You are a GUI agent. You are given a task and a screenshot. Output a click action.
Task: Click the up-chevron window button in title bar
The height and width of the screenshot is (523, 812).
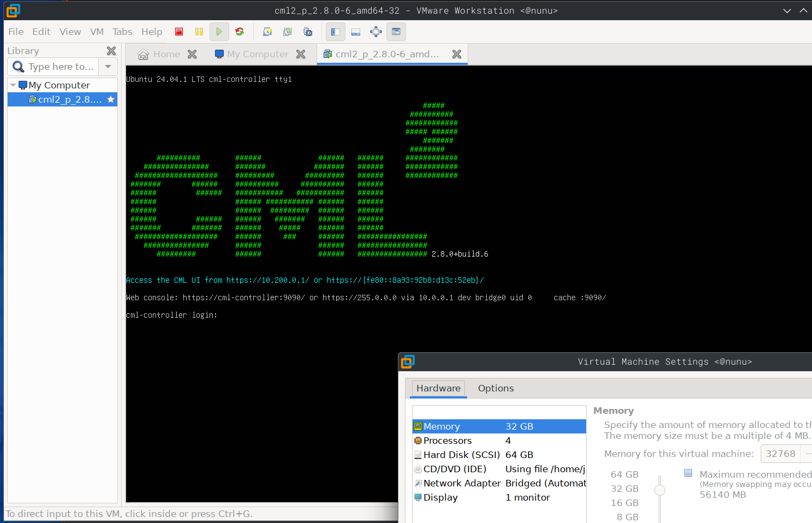pyautogui.click(x=803, y=10)
